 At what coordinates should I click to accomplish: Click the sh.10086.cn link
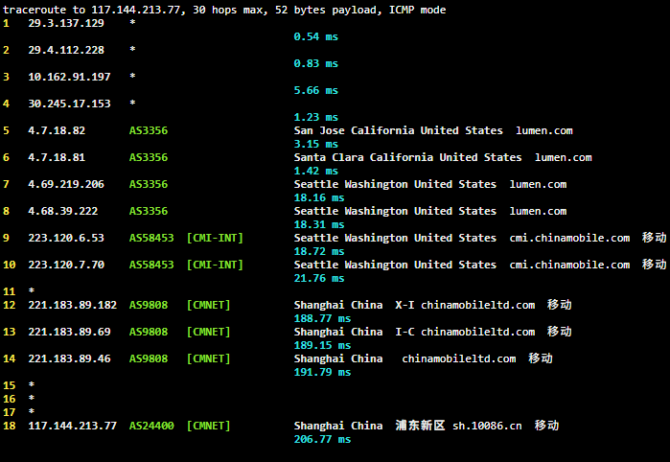[x=487, y=426]
